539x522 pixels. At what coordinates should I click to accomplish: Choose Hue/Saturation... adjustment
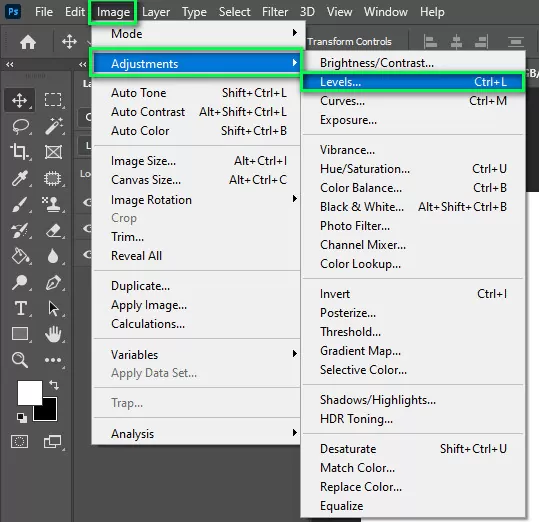(413, 169)
